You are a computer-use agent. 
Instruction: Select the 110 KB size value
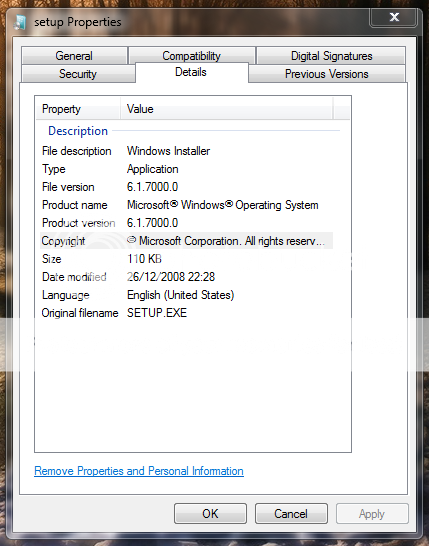coord(144,259)
